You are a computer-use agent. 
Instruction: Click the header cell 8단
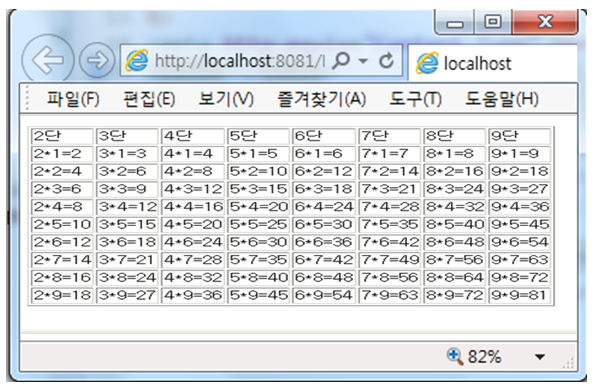(x=455, y=136)
